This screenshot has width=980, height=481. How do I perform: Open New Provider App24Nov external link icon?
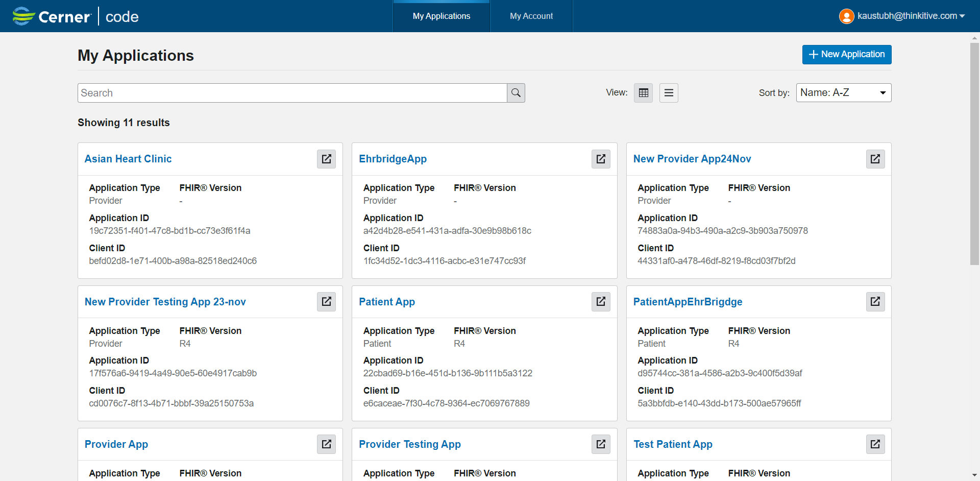[875, 159]
